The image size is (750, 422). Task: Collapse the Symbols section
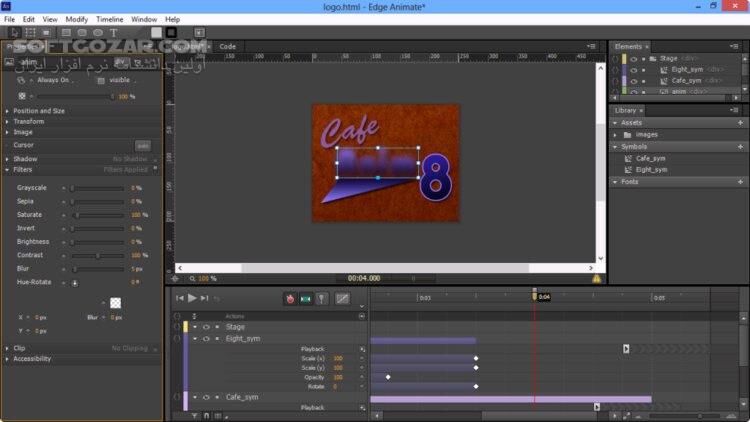615,147
